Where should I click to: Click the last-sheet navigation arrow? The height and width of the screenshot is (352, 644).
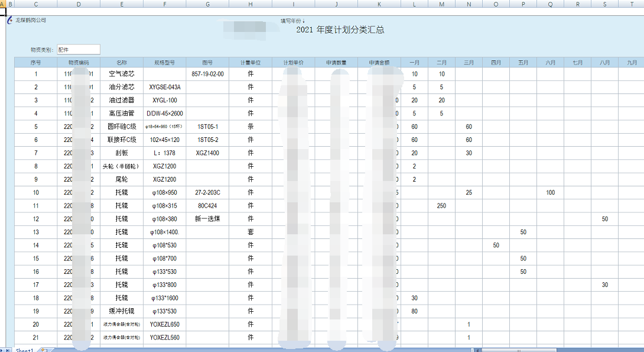click(x=7, y=350)
